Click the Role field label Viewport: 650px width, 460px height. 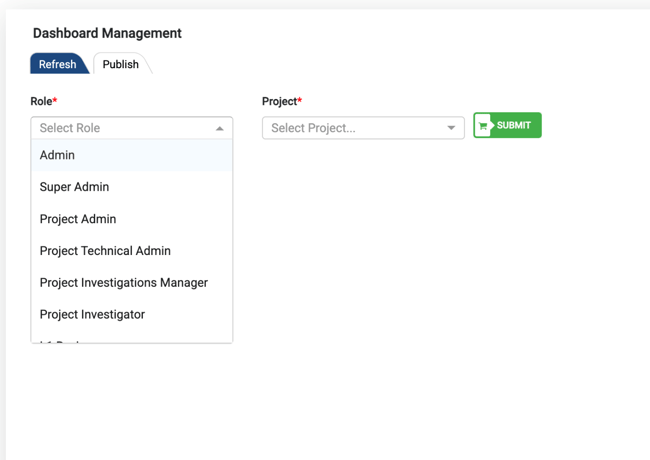[41, 101]
